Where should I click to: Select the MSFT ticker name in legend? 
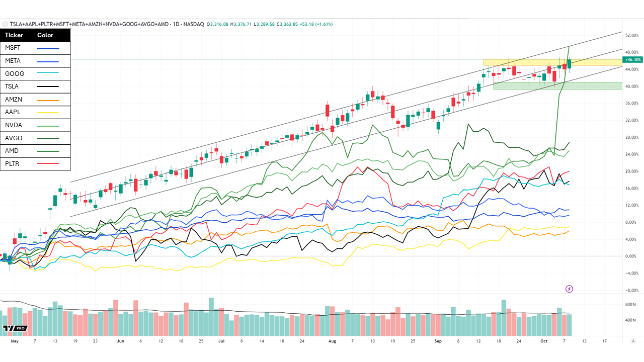(13, 48)
